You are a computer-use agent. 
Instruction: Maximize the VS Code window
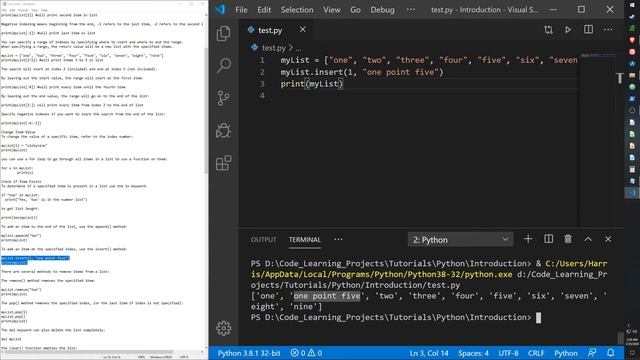pyautogui.click(x=581, y=9)
